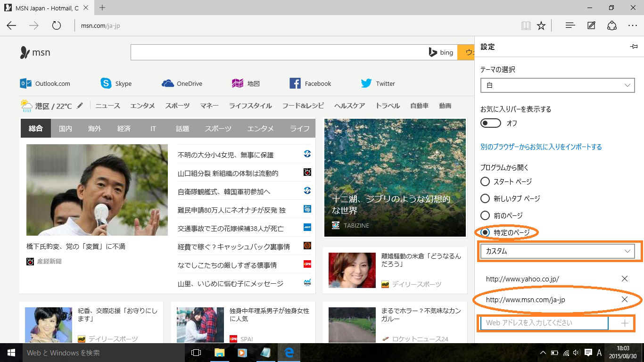Open the カスタム dropdown list

[557, 251]
